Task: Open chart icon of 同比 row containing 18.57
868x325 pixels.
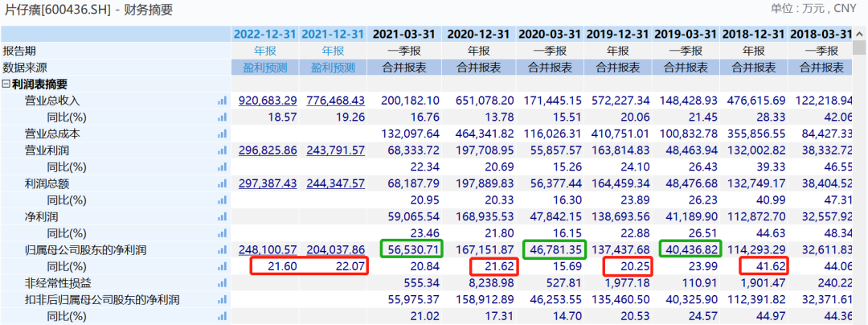Action: click(x=223, y=117)
